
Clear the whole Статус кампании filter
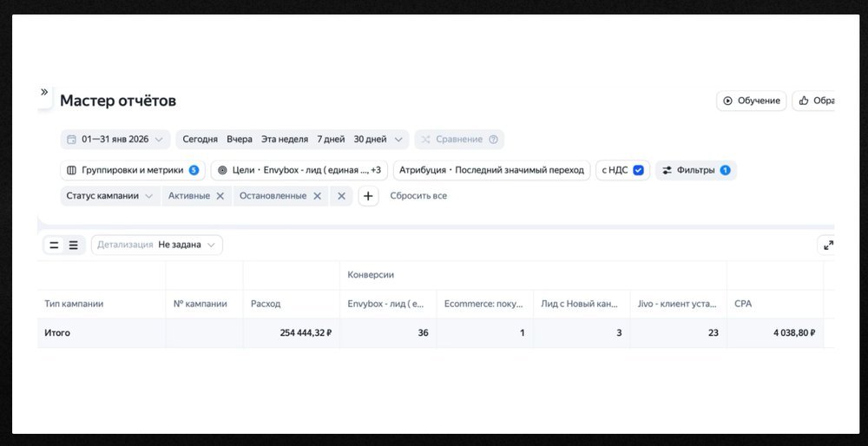click(x=341, y=196)
